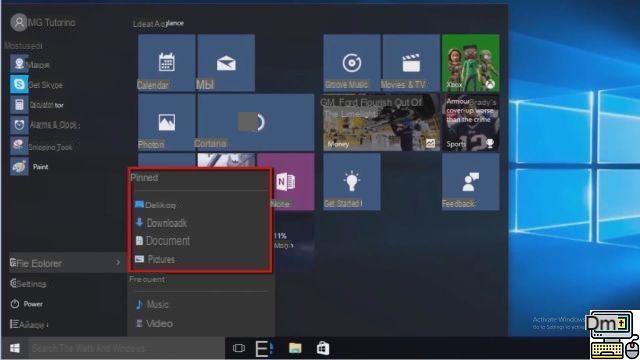The height and width of the screenshot is (360, 640).
Task: Launch the Groove Music tile
Action: click(x=352, y=63)
